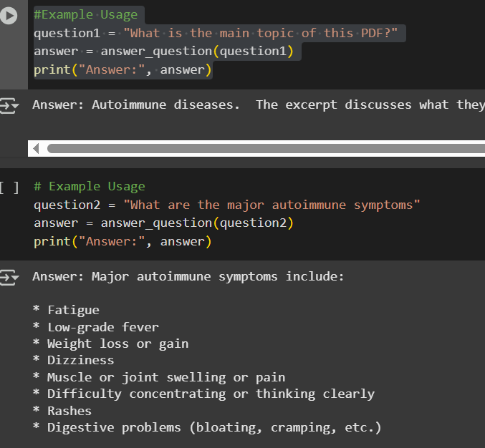The height and width of the screenshot is (448, 485).
Task: Click the left arrow of the output's horizontal scrollbar
Action: coord(36,149)
